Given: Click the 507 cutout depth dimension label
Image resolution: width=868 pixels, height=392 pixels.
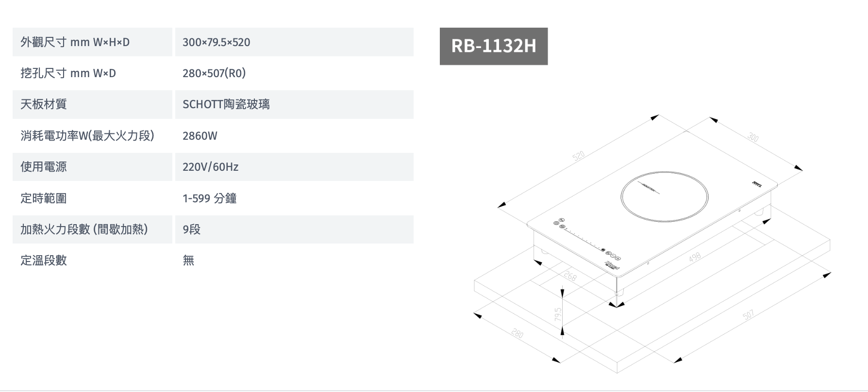Looking at the screenshot, I should [x=748, y=315].
